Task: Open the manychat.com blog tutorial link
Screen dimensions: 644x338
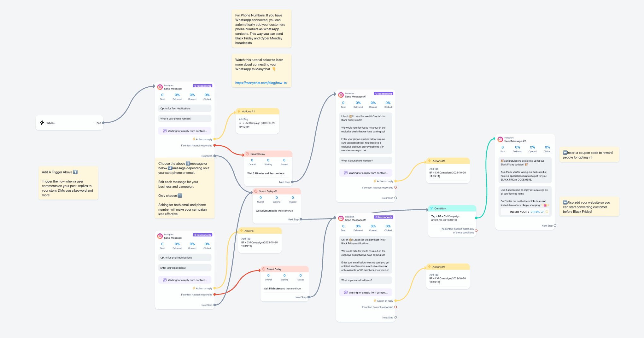Action: point(261,83)
